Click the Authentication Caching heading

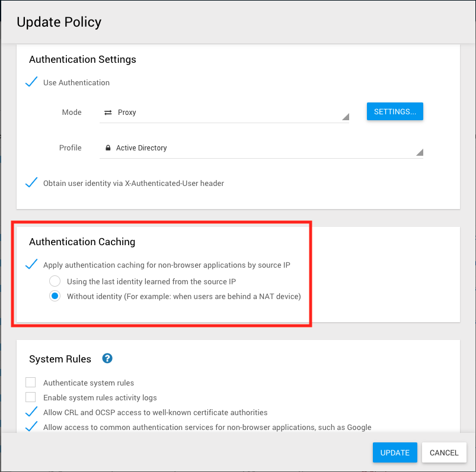82,242
